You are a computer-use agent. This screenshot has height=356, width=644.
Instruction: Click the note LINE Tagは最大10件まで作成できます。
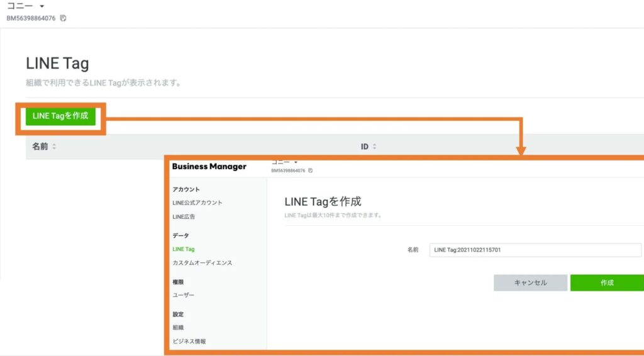[x=333, y=215]
